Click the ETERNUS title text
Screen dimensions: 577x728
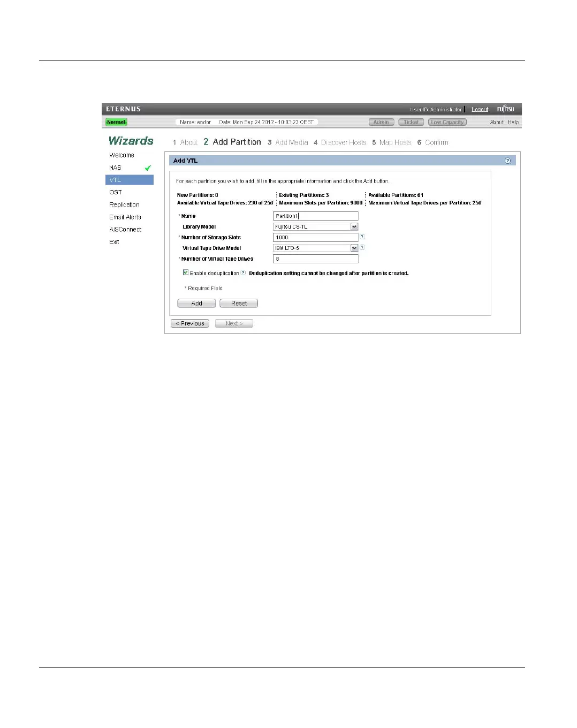124,109
